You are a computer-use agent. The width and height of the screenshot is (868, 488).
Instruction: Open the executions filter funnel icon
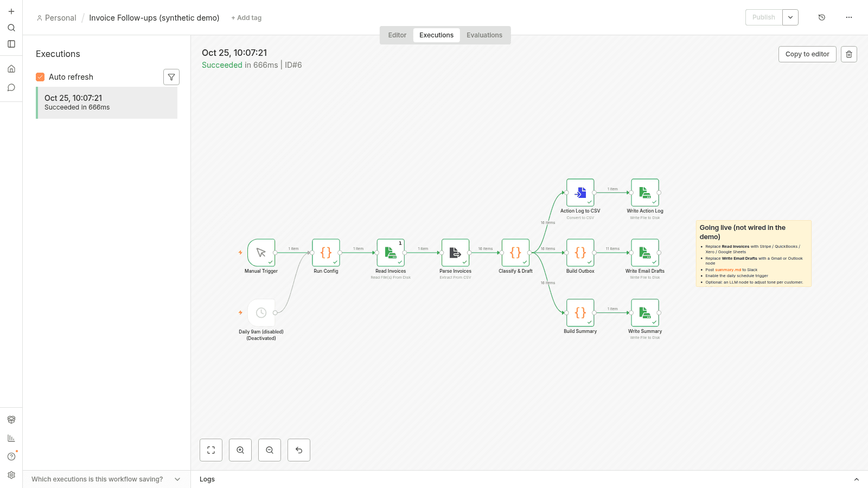(171, 77)
